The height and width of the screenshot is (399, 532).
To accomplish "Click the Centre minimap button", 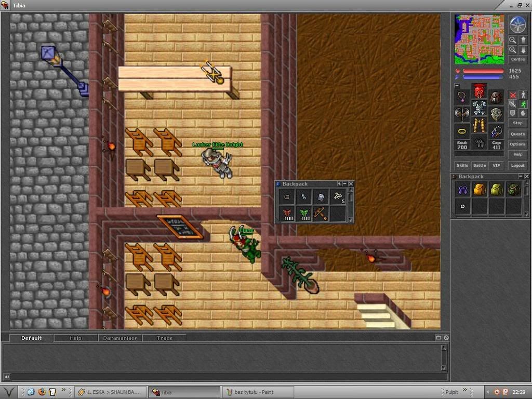I will (x=518, y=59).
